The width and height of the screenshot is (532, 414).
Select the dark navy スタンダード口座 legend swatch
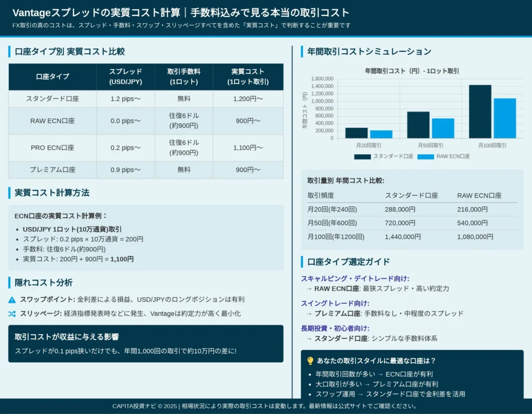coord(362,156)
